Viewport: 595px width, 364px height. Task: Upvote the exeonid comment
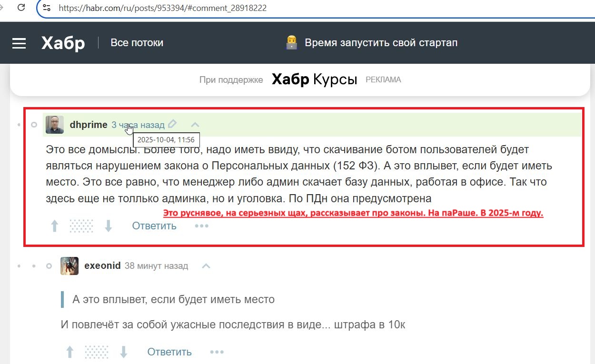(x=70, y=352)
